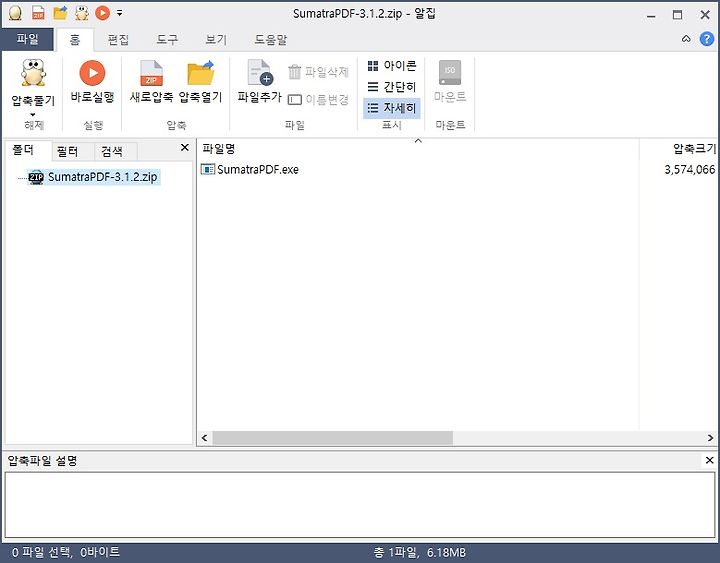Click the new ZIP quick access icon

point(38,13)
